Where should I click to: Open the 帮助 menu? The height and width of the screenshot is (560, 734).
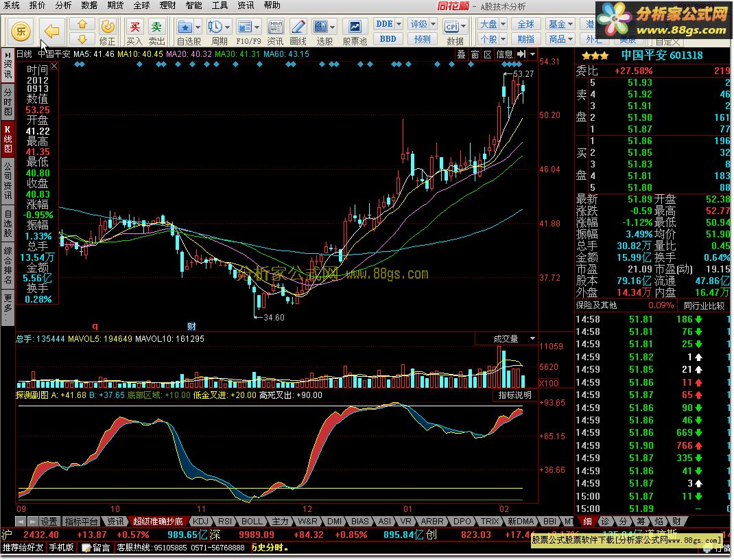coord(272,5)
